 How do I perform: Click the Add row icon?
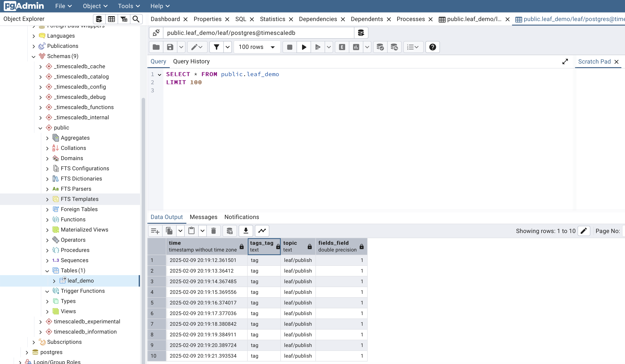click(x=155, y=231)
